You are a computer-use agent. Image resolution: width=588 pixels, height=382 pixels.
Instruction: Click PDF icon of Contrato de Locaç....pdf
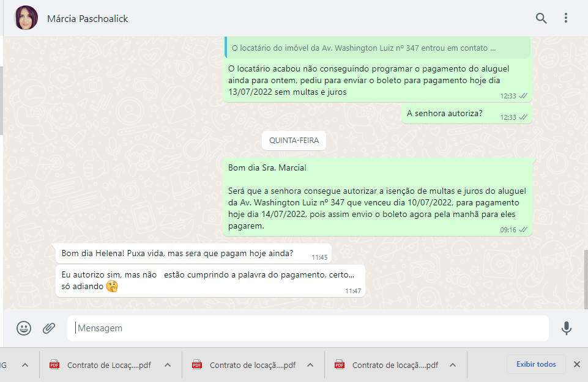[54, 365]
